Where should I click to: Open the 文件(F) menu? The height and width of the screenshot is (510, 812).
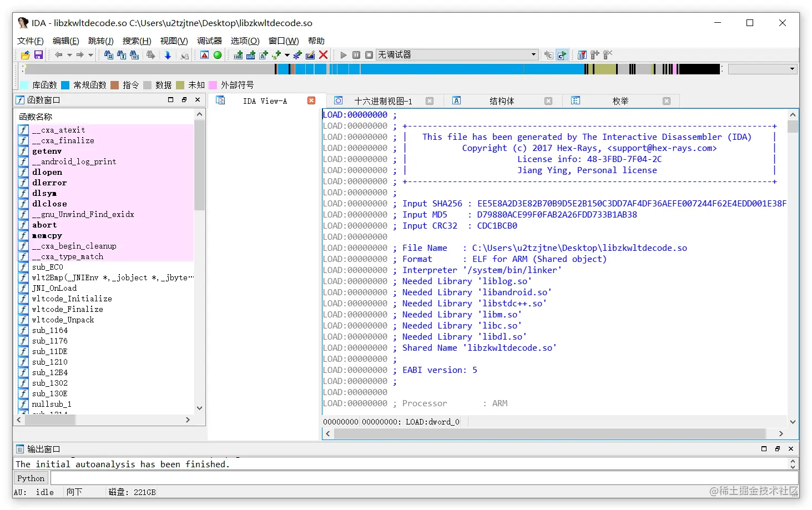[30, 41]
